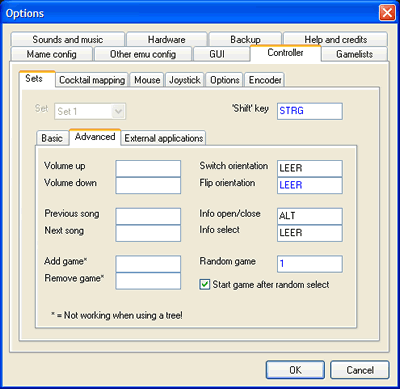Select the Controller tab

pyautogui.click(x=285, y=53)
